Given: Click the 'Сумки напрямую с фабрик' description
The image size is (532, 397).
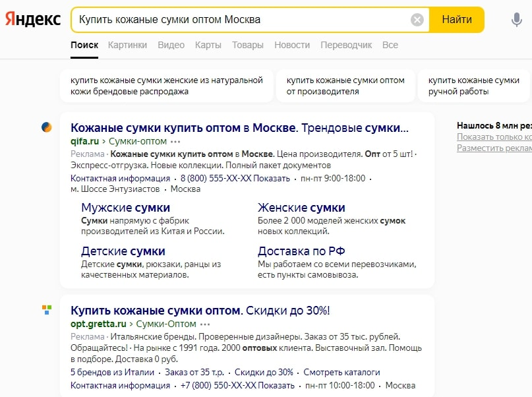Looking at the screenshot, I should (153, 226).
